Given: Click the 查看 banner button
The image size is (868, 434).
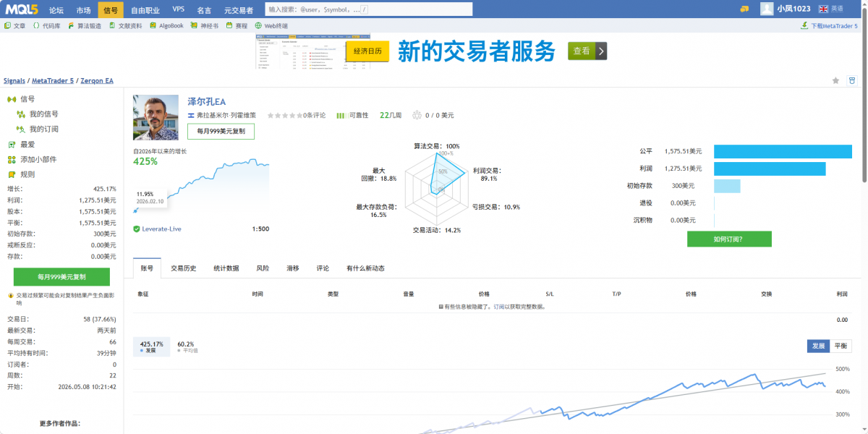Looking at the screenshot, I should 587,51.
